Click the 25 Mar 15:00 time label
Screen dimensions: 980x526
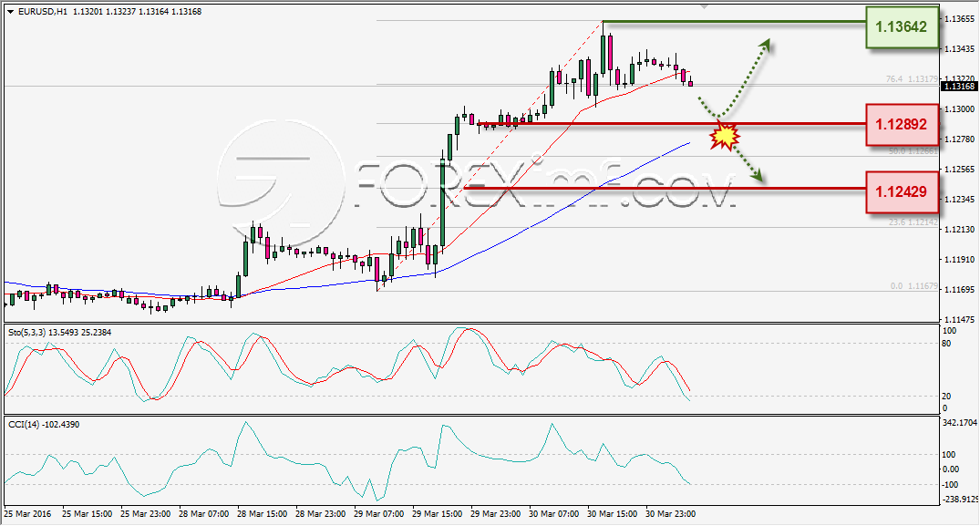tap(87, 514)
